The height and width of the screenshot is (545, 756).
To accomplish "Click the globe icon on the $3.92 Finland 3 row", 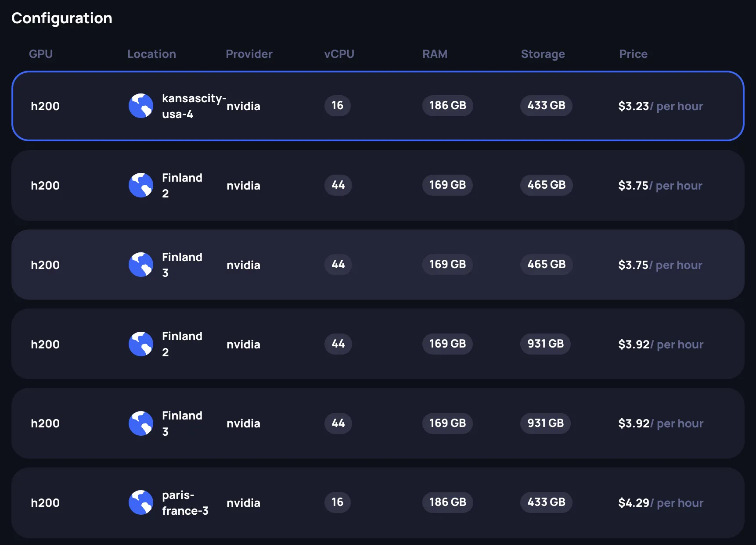I will (x=140, y=423).
